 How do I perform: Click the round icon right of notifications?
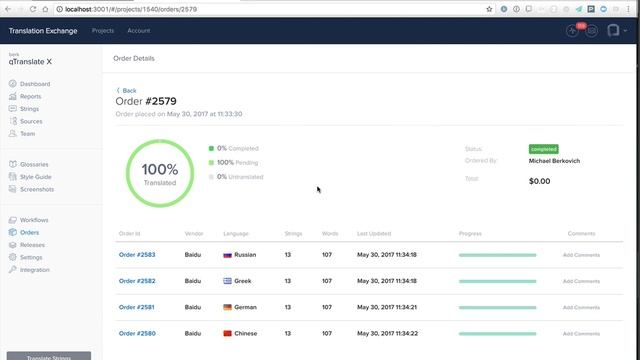pos(591,31)
